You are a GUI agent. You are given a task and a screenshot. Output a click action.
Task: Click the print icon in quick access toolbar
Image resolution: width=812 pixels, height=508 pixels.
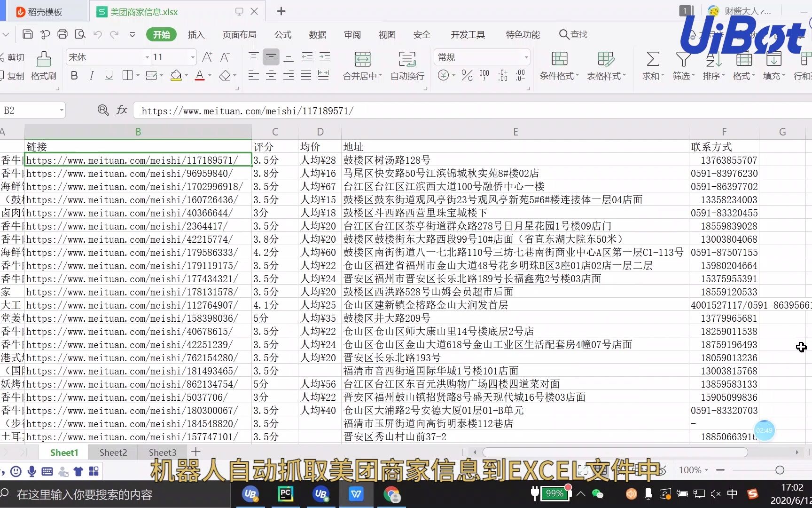(x=62, y=34)
